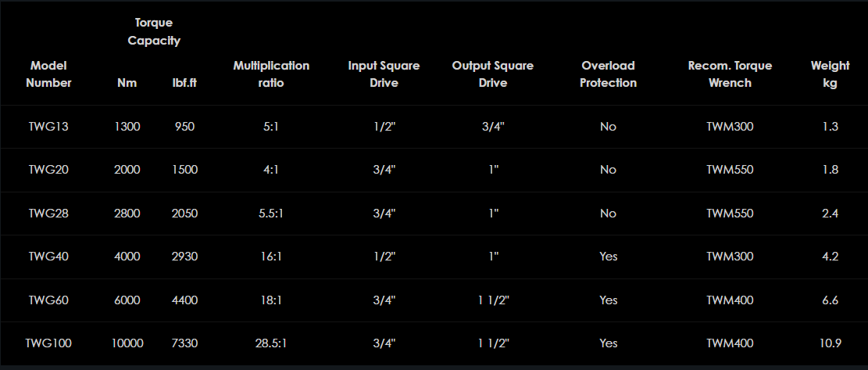Select the TWG28 row label
The height and width of the screenshot is (370, 868).
tap(48, 214)
